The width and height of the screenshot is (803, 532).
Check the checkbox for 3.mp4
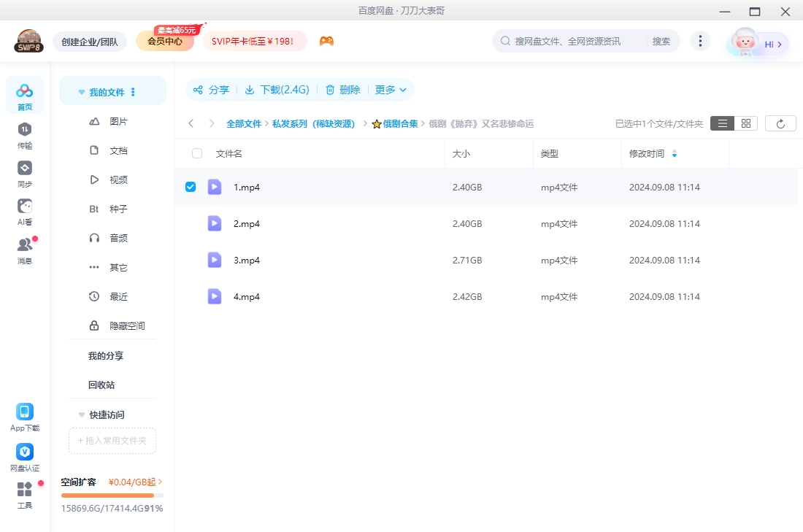pyautogui.click(x=191, y=260)
